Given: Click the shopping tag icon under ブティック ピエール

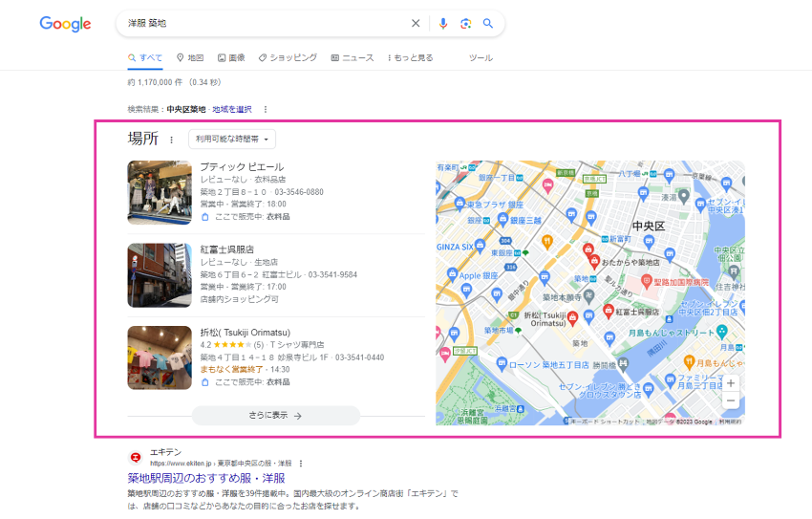Looking at the screenshot, I should coord(205,217).
